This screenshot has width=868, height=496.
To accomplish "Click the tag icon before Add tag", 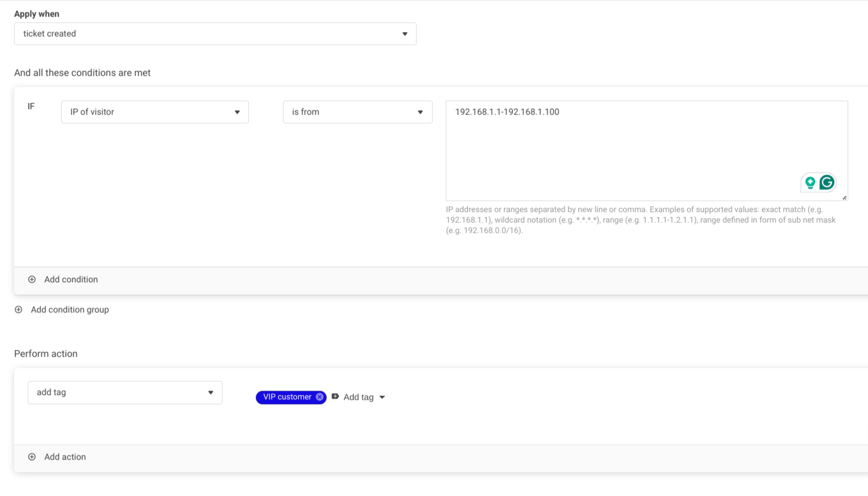I will click(x=335, y=397).
